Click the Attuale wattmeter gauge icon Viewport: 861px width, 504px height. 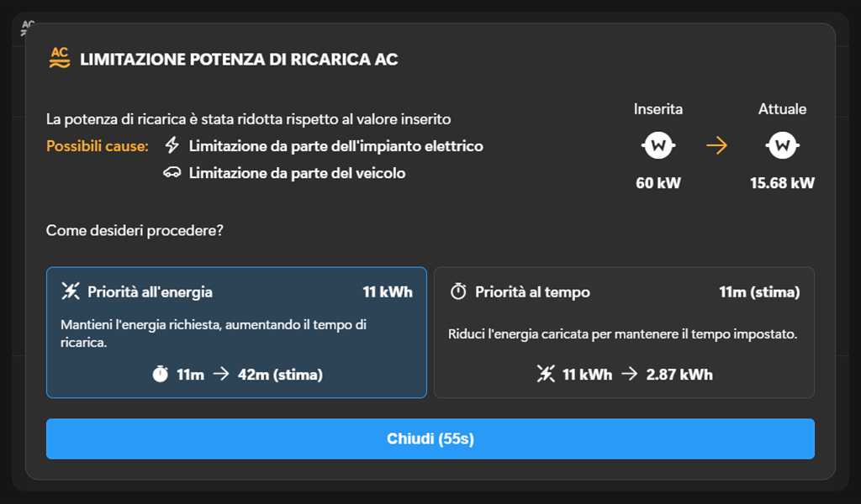click(x=782, y=144)
